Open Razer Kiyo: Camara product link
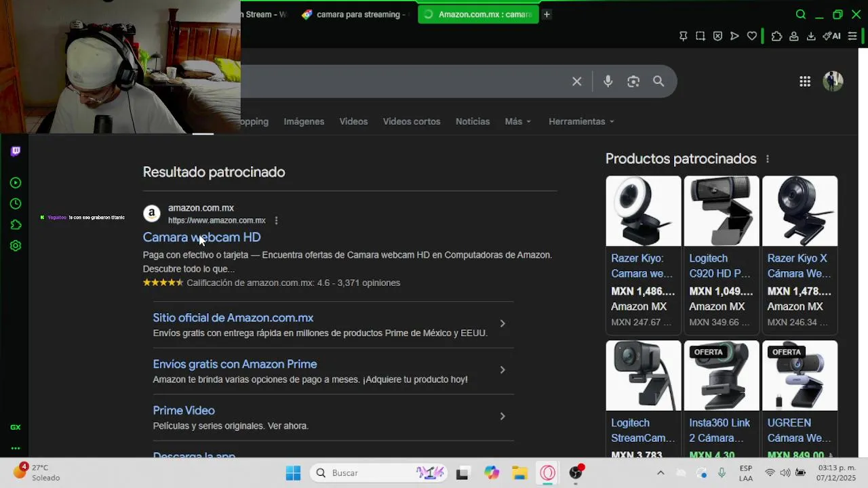The width and height of the screenshot is (868, 488). pos(642,266)
